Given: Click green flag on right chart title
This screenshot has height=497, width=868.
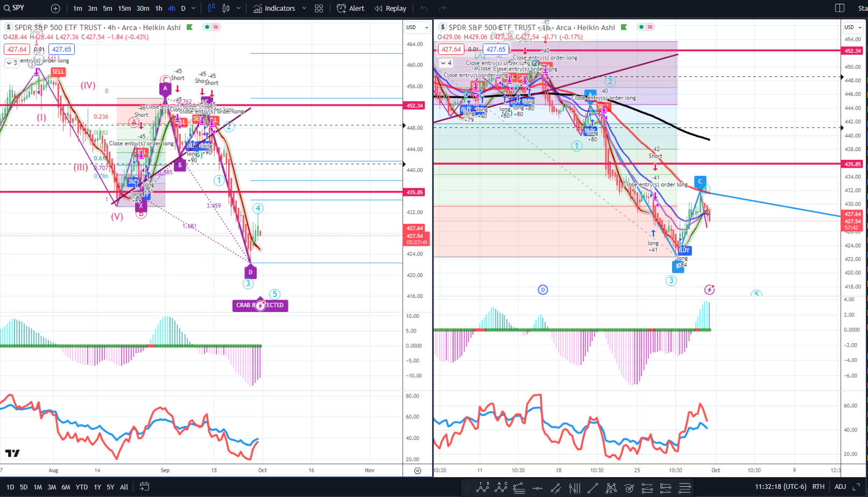Looking at the screenshot, I should coord(624,27).
